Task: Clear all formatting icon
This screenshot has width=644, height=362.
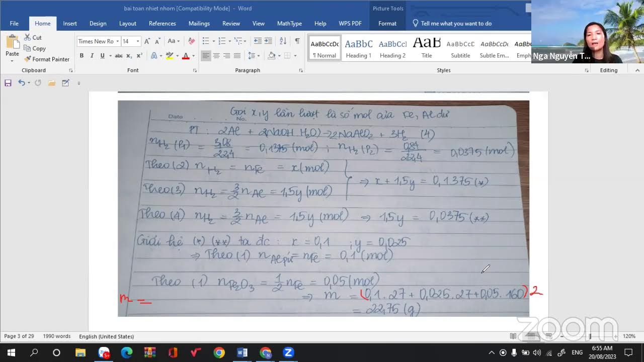Action: (x=191, y=41)
